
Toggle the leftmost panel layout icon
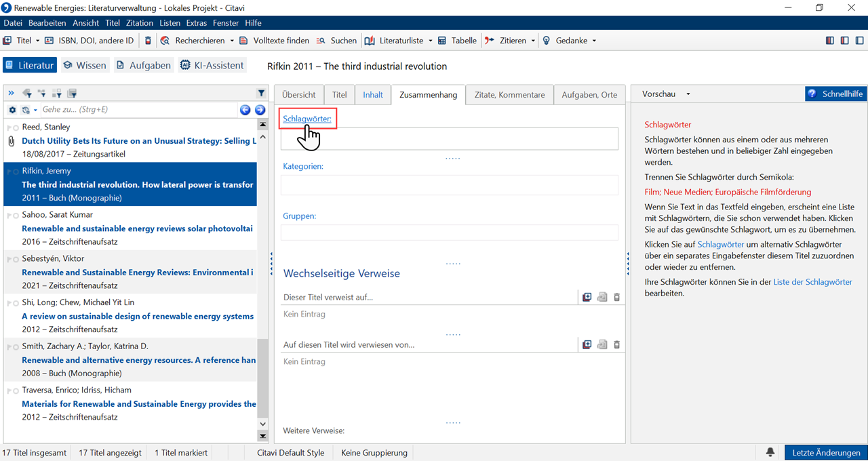[830, 41]
